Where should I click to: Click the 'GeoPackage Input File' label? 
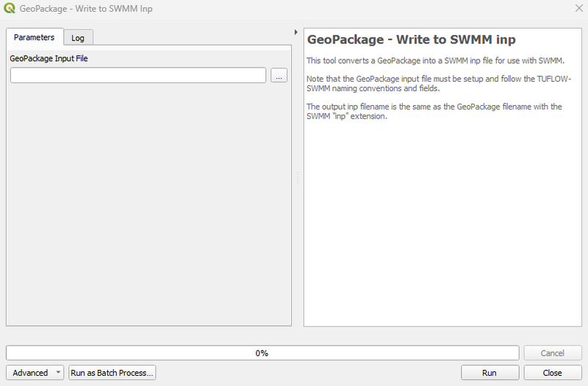pos(49,58)
